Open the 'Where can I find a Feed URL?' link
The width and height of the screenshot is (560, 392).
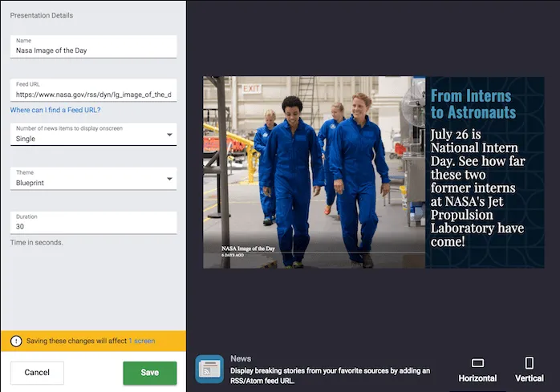click(55, 110)
